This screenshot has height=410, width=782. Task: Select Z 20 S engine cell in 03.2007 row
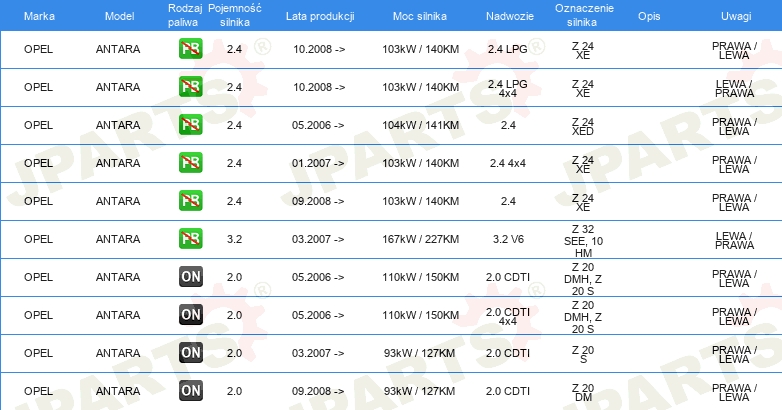pos(583,355)
